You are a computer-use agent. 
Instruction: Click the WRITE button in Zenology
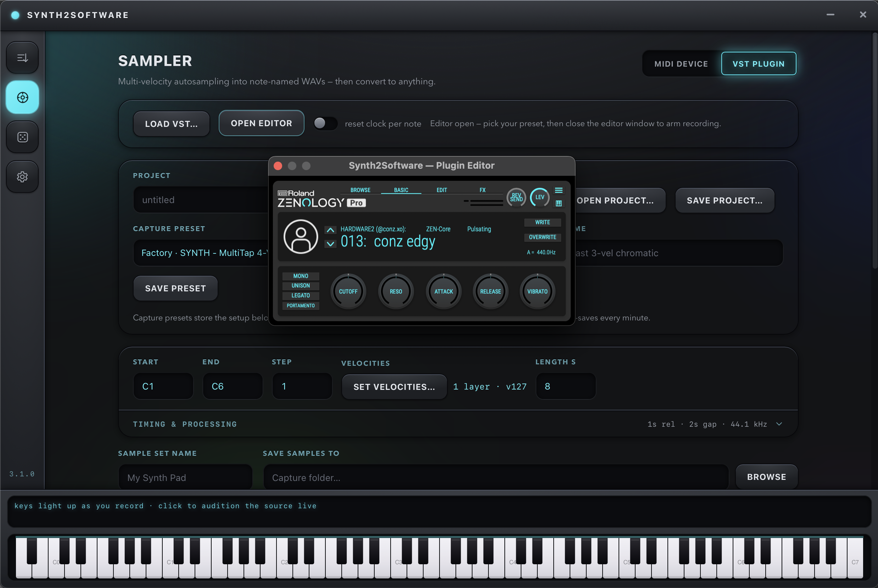click(x=542, y=222)
